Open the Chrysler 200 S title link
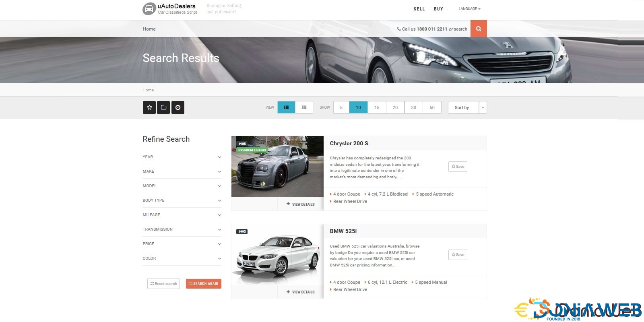This screenshot has width=644, height=322. tap(349, 143)
